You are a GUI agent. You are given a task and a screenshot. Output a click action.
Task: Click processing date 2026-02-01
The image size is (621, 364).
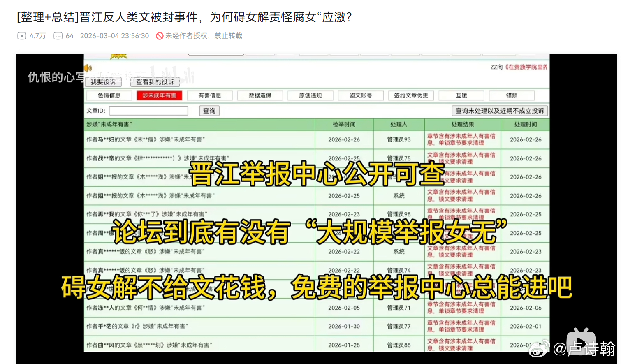coord(526,326)
